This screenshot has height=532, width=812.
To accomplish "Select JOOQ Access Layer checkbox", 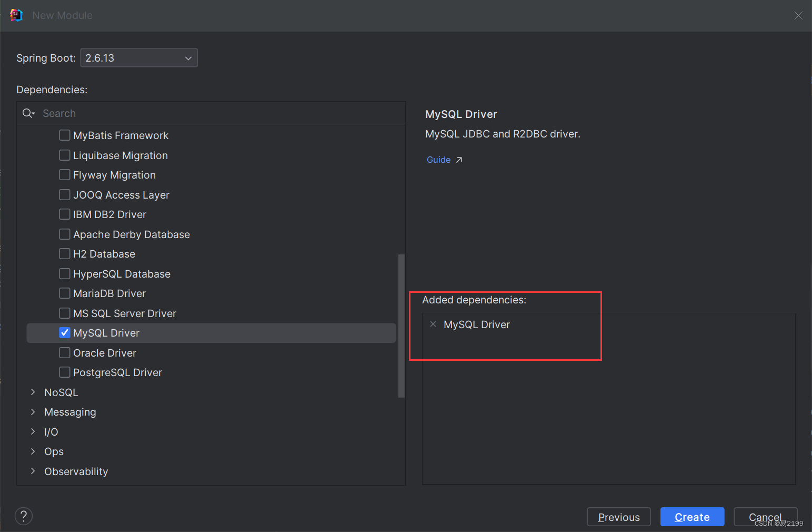I will click(65, 194).
